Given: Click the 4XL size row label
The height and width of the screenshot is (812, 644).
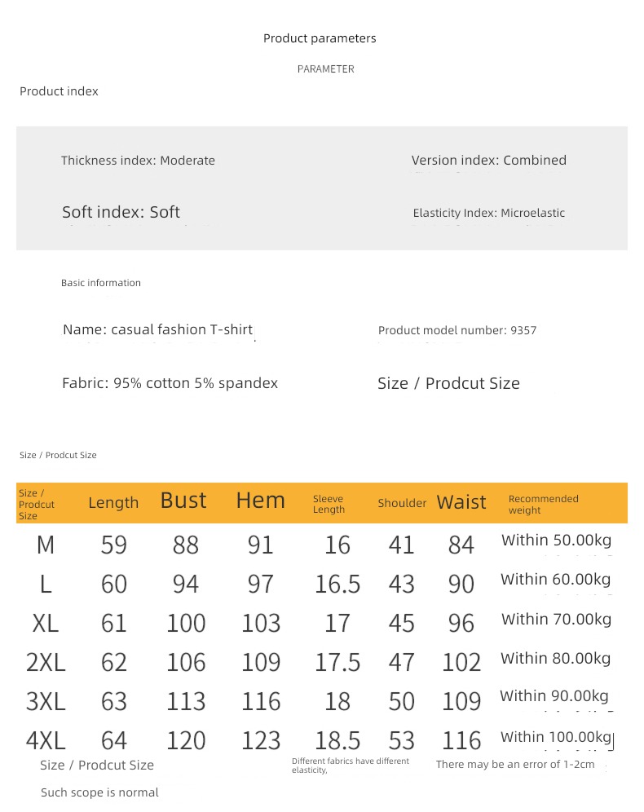Looking at the screenshot, I should pyautogui.click(x=46, y=740).
